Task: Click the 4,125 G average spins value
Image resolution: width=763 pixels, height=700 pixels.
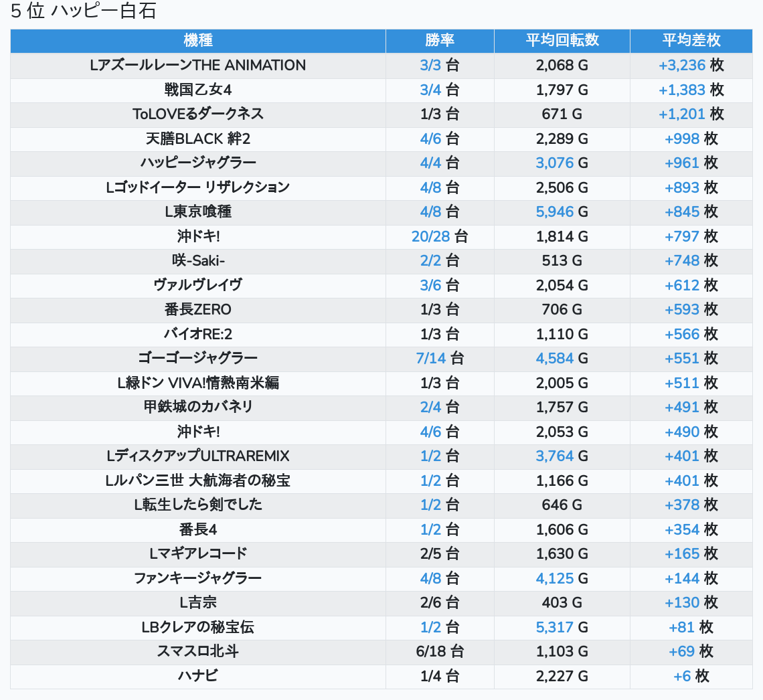Action: [x=562, y=579]
